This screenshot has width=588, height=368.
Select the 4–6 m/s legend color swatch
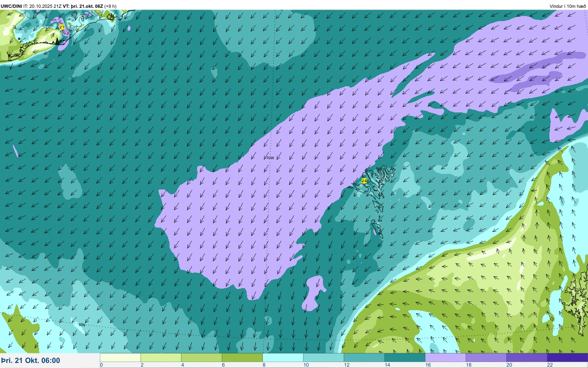click(x=202, y=357)
